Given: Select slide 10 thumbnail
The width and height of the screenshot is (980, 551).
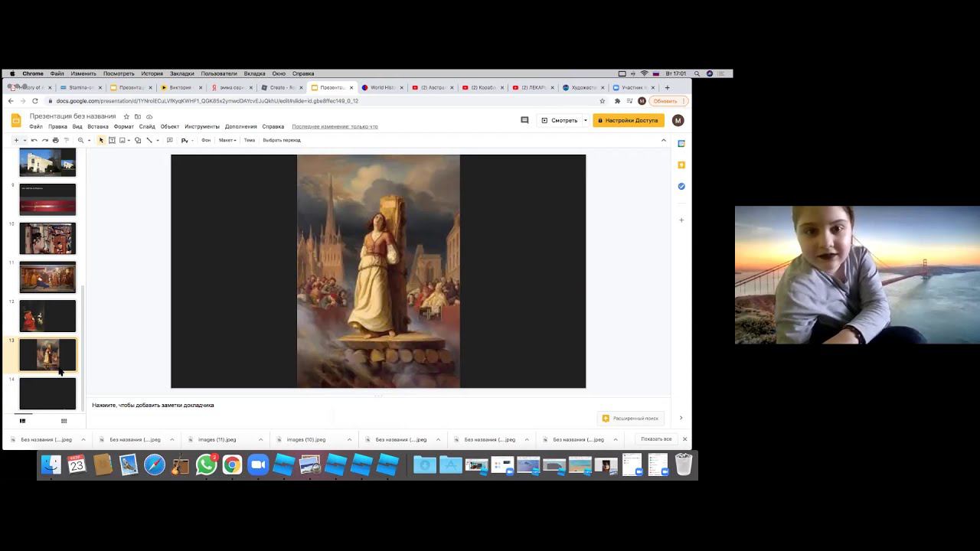Looking at the screenshot, I should 47,239.
